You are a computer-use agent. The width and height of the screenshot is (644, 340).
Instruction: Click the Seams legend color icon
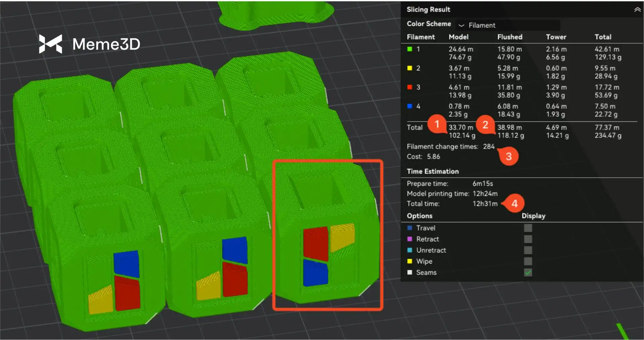(410, 272)
